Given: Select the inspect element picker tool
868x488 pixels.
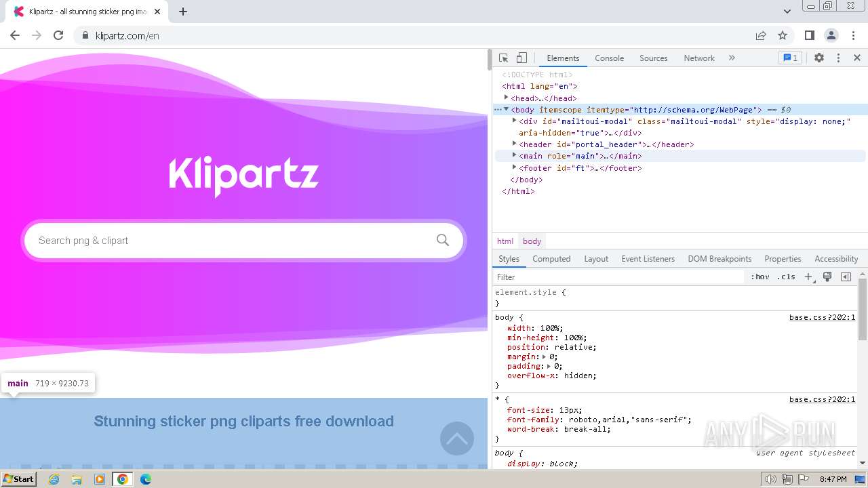Looking at the screenshot, I should click(x=503, y=58).
